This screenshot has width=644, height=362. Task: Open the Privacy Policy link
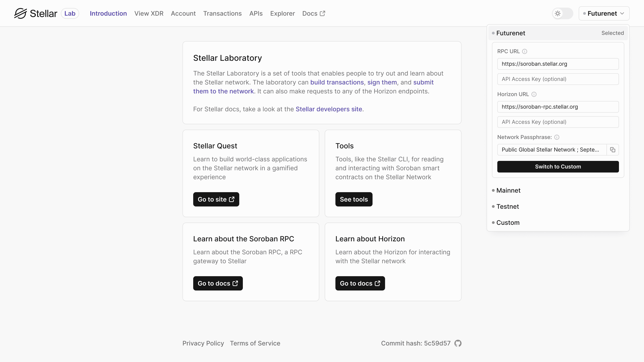pos(203,343)
